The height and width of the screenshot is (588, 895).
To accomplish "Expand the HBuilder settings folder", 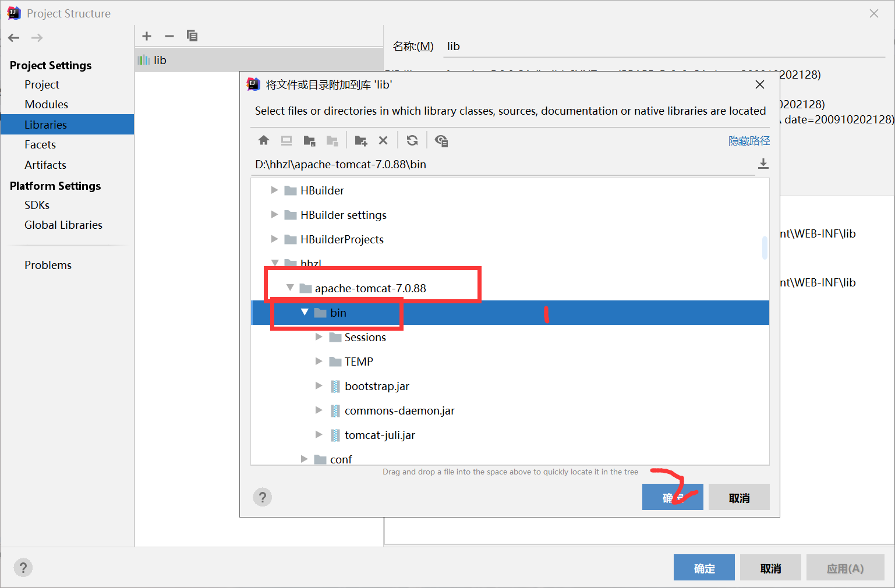I will click(x=274, y=215).
